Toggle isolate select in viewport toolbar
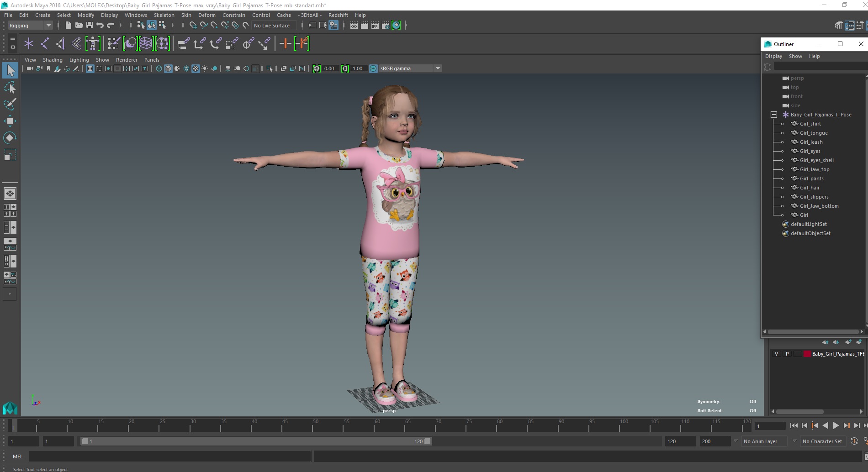 pos(270,68)
